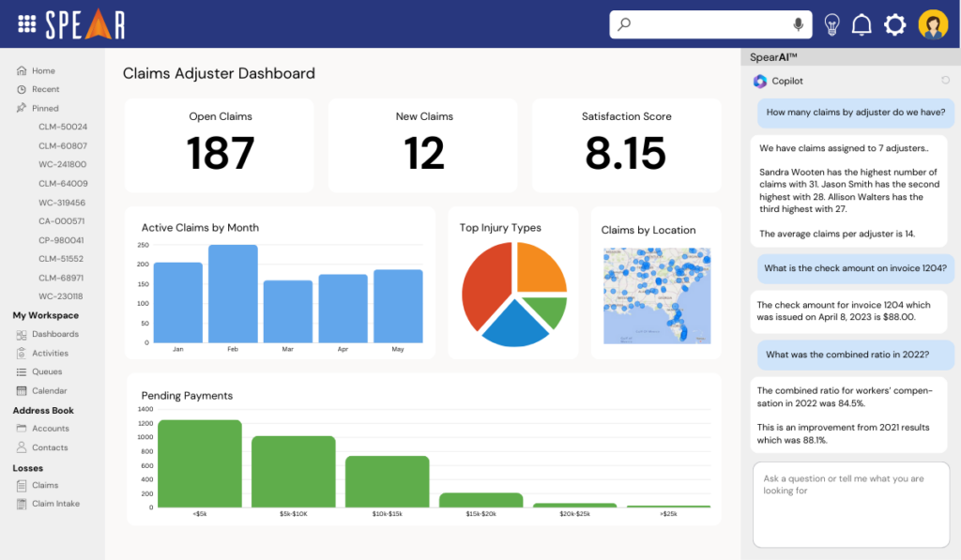
Task: Open pinned claim WC-241800
Action: [62, 164]
